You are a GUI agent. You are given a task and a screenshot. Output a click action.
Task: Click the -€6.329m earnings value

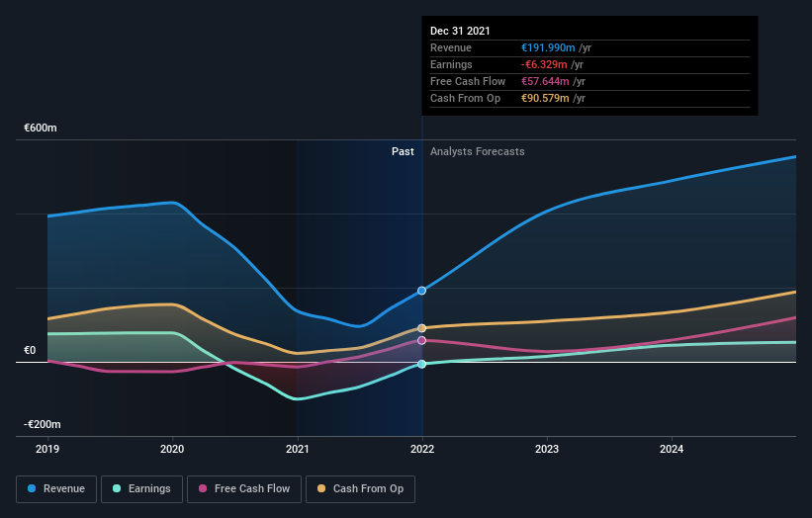(x=544, y=64)
